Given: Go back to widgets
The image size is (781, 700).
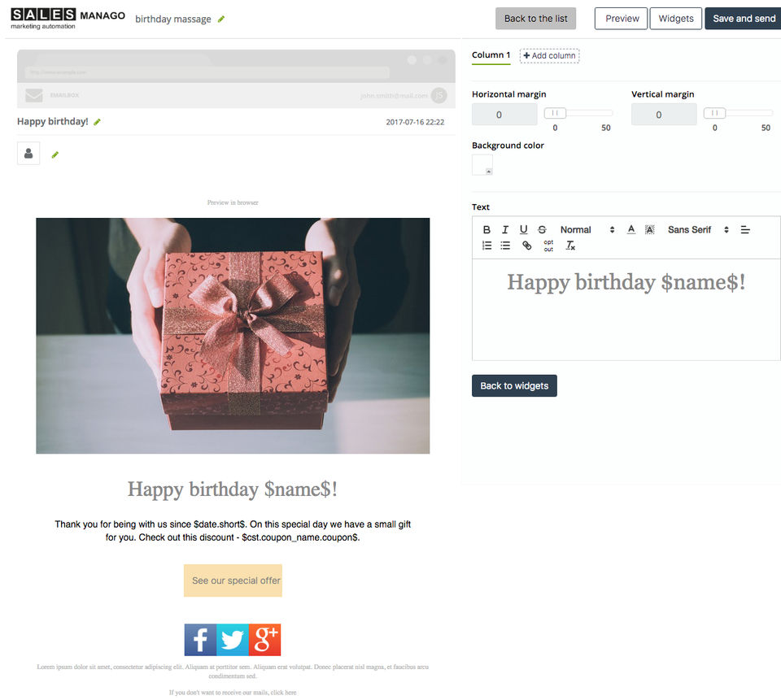Looking at the screenshot, I should [x=514, y=386].
